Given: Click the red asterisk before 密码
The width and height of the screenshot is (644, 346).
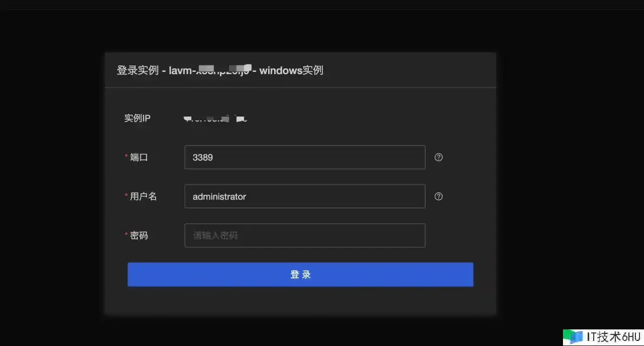Looking at the screenshot, I should click(126, 235).
